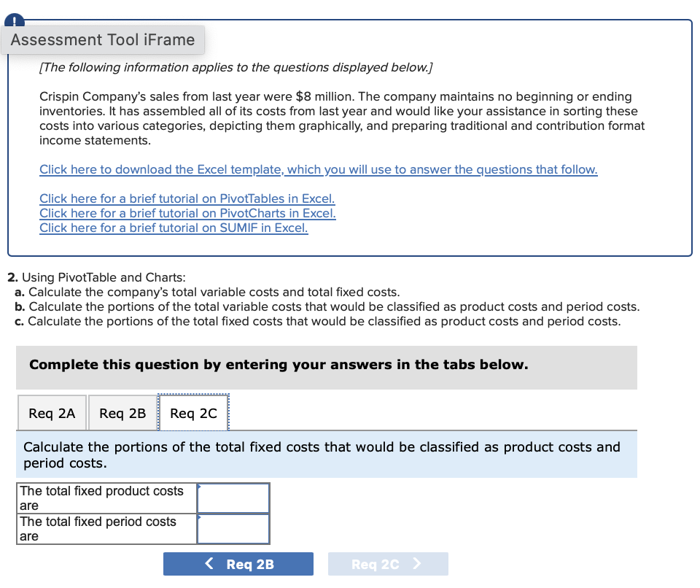700x588 pixels.
Task: Select the Req 2C tab
Action: pyautogui.click(x=192, y=412)
